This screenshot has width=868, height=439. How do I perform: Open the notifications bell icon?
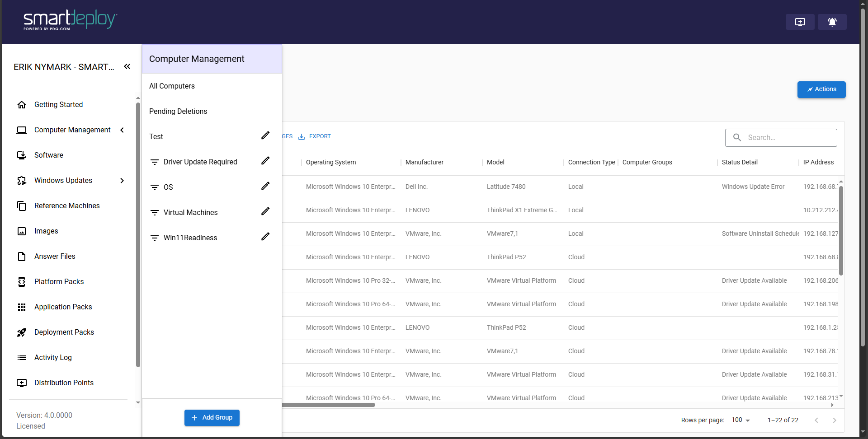[832, 22]
